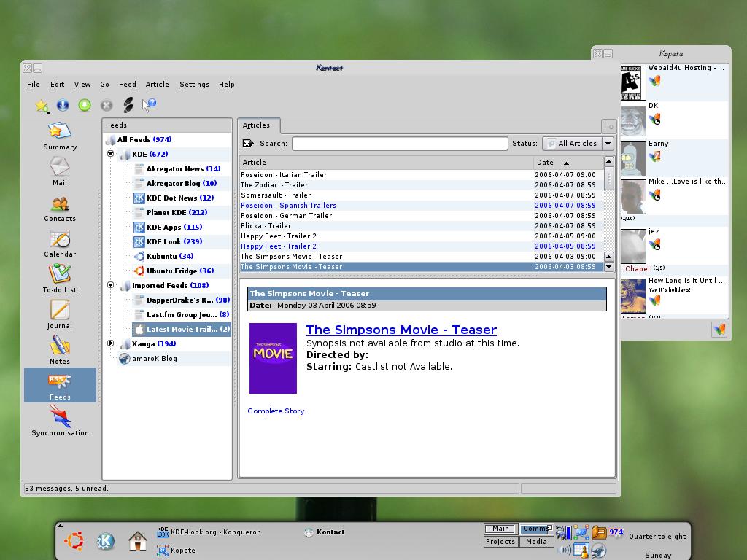Expand the Xanga feed folder

point(111,343)
